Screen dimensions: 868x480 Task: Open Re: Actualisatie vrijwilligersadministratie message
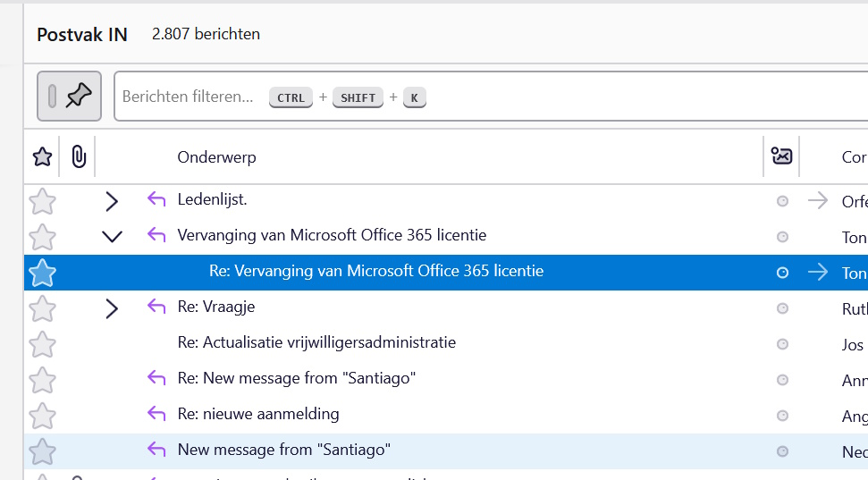coord(316,343)
